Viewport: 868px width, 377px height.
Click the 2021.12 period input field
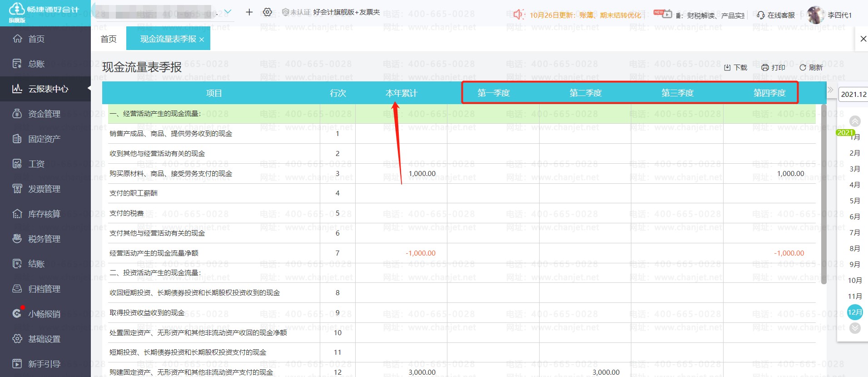(x=853, y=94)
